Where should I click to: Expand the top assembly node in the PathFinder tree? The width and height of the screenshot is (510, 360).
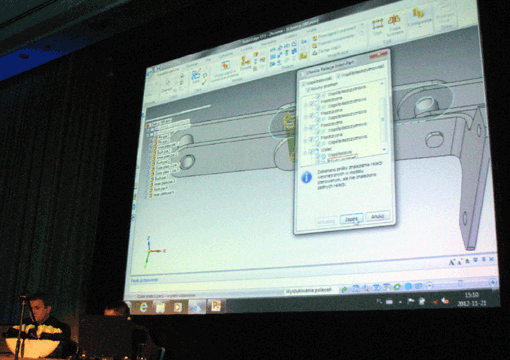[148, 126]
